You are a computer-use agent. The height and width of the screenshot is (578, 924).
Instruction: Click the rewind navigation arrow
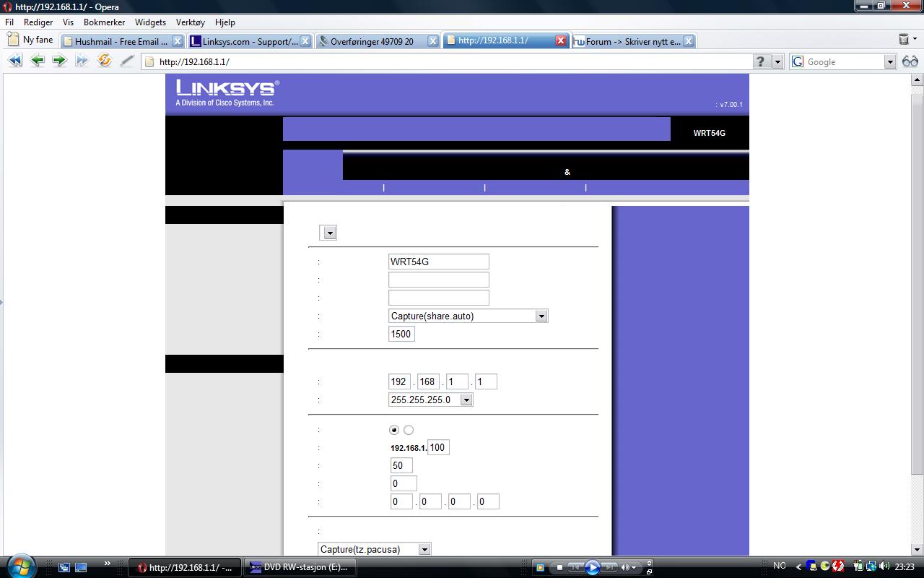click(14, 61)
